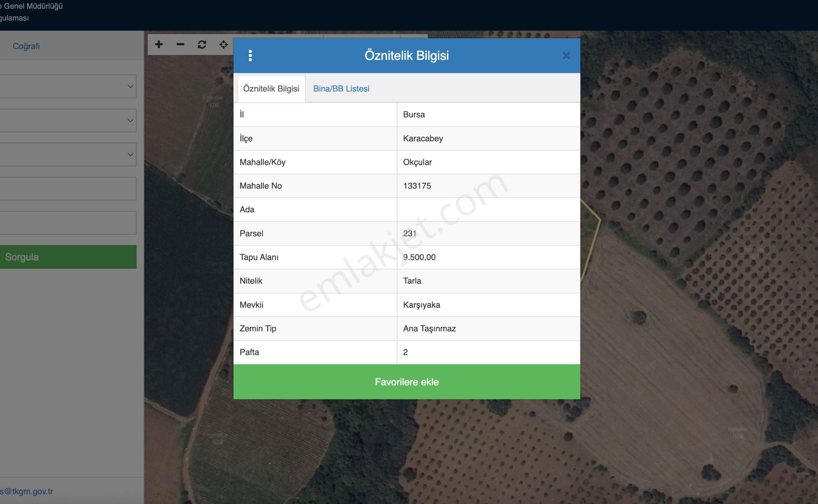Click the İlçe label
This screenshot has width=818, height=504.
(246, 138)
